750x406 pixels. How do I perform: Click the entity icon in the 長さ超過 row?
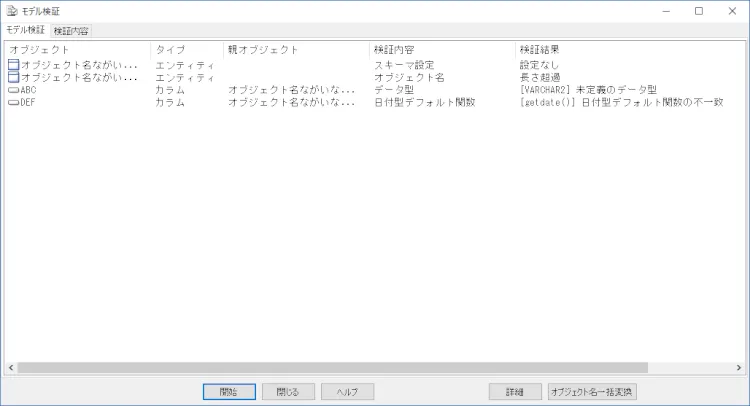(x=14, y=77)
